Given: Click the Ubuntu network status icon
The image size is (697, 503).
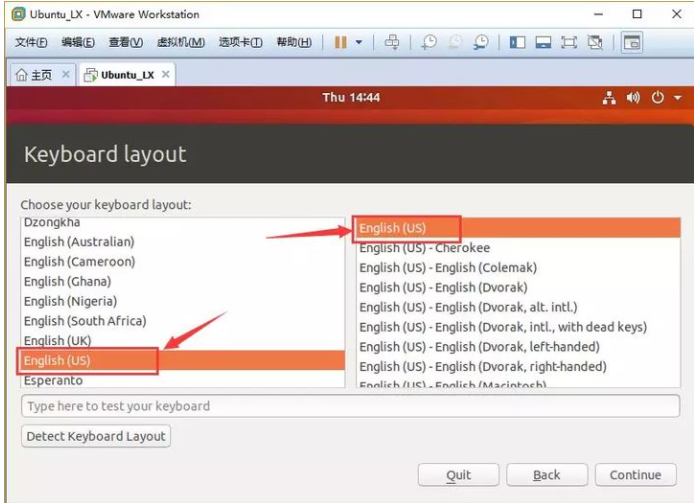Looking at the screenshot, I should click(x=609, y=98).
